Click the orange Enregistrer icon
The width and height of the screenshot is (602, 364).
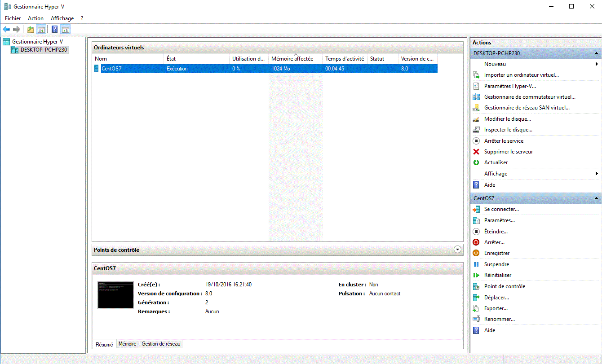pyautogui.click(x=476, y=253)
